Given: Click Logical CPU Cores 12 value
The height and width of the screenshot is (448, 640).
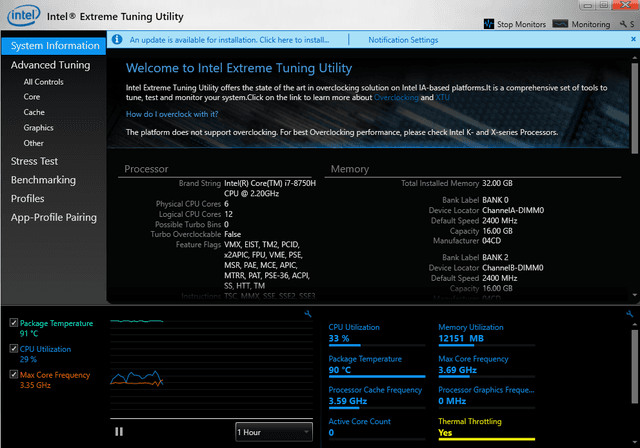Looking at the screenshot, I should pyautogui.click(x=228, y=214).
